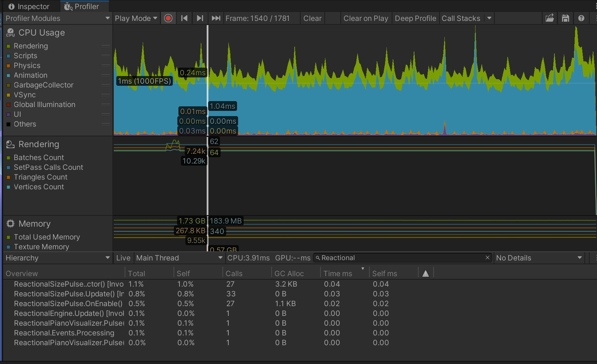Screen dimensions: 597x364
Task: Sort by Overview column
Action: [x=64, y=274]
